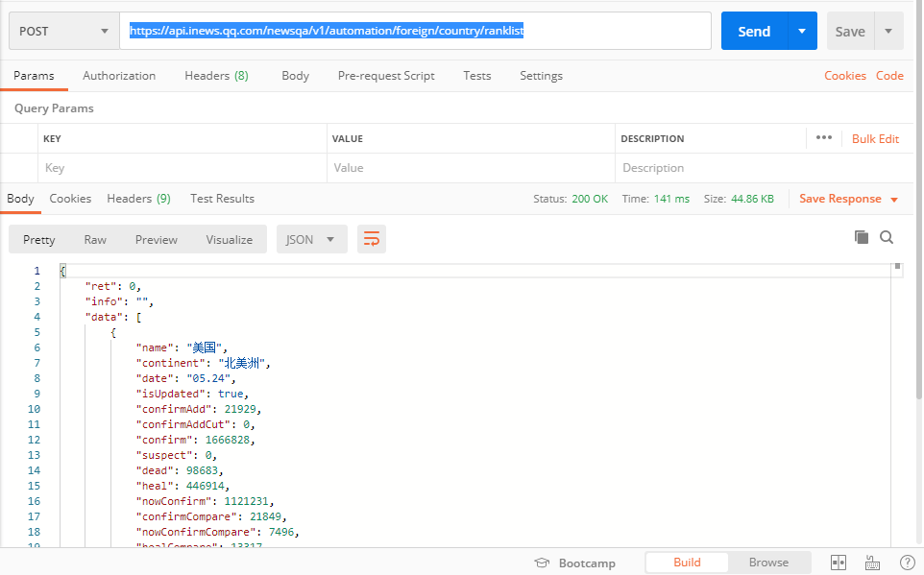Click the Save button
Screen dimensions: 924x575
tap(850, 32)
